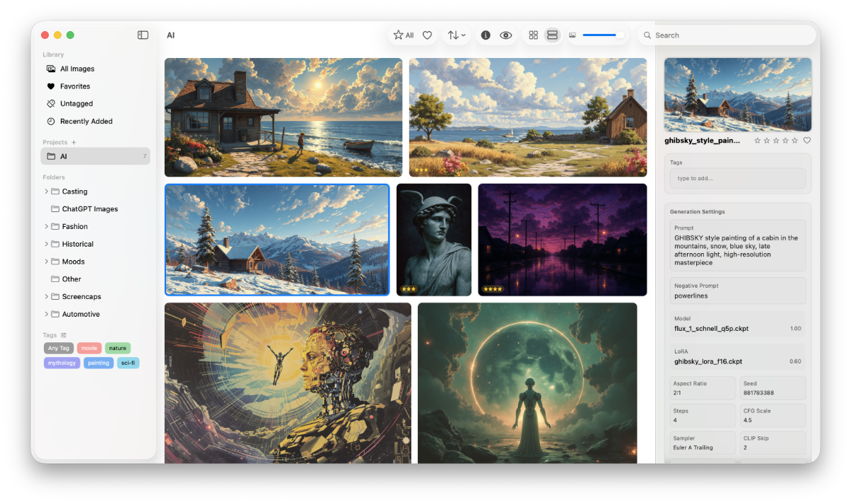Open the sort order dropdown

(x=457, y=34)
